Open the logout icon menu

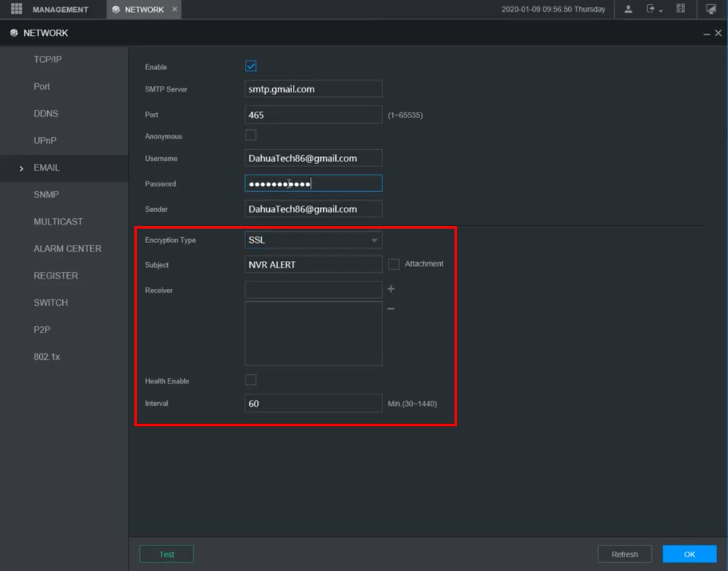[x=653, y=9]
